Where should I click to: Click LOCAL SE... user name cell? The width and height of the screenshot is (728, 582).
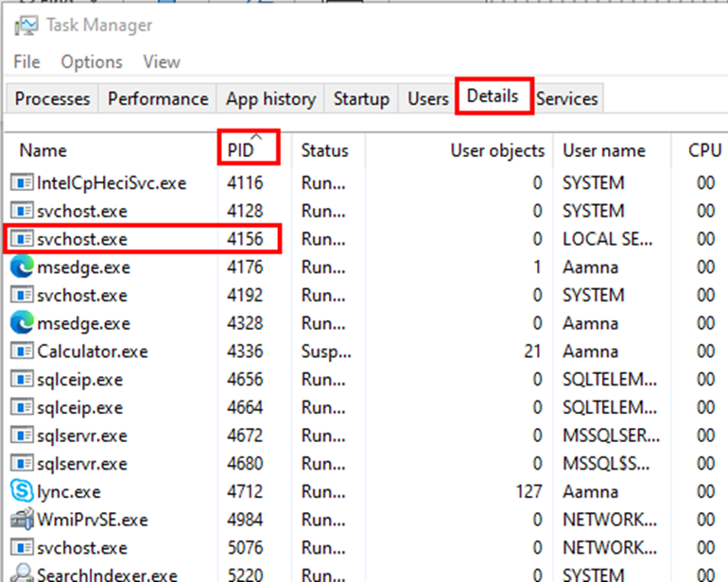(x=608, y=239)
